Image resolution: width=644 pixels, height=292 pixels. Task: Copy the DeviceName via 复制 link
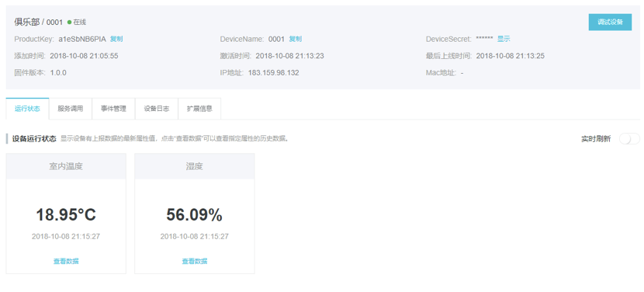coord(296,39)
